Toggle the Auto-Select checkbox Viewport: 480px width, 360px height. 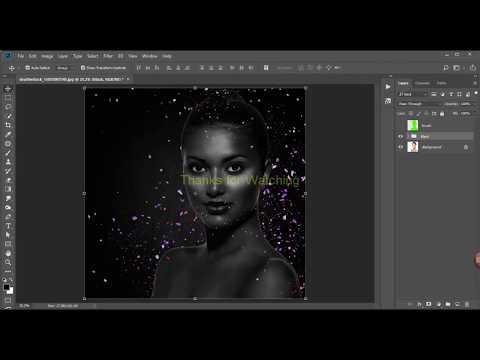click(28, 68)
